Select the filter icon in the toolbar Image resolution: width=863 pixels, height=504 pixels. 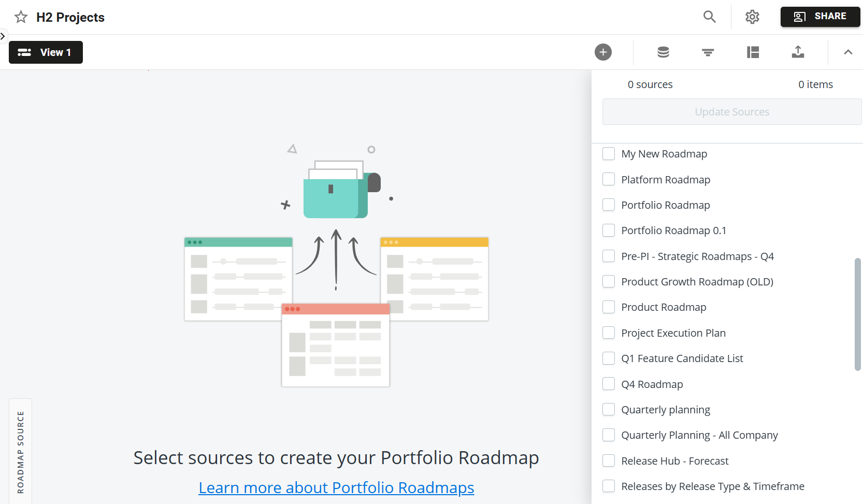tap(708, 52)
